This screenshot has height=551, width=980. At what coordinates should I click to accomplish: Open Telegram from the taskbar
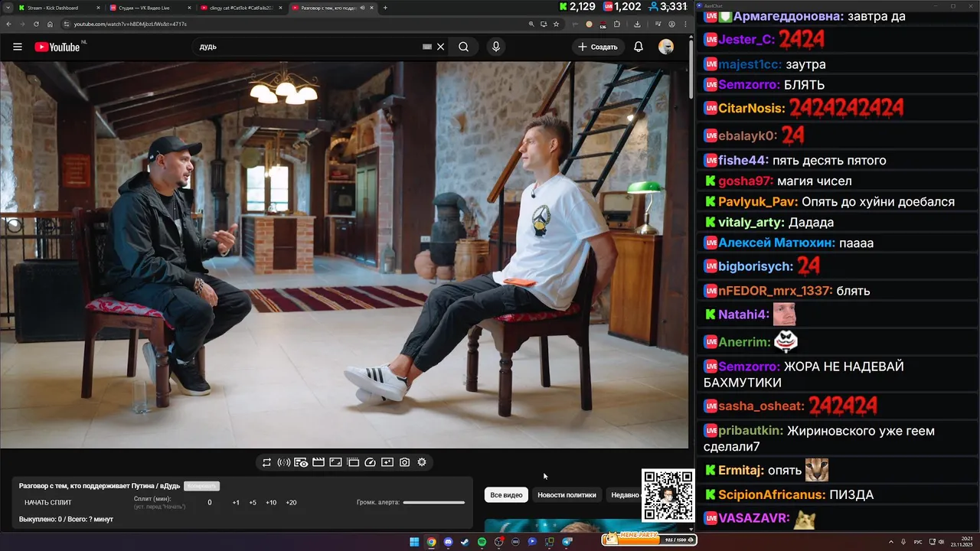567,542
